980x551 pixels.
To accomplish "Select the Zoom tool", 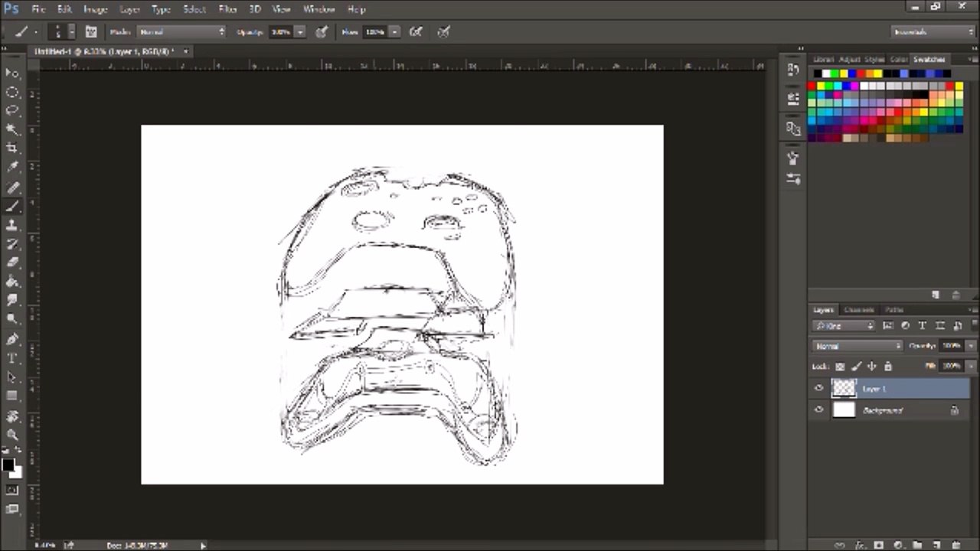I will [12, 435].
